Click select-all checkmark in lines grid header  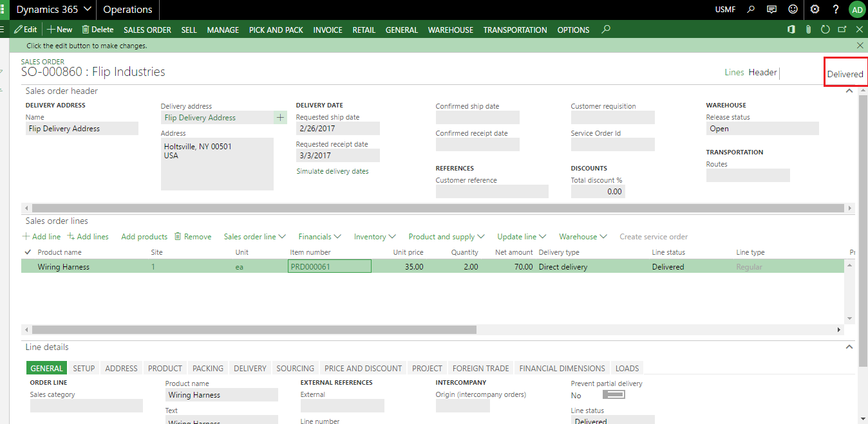coord(28,252)
